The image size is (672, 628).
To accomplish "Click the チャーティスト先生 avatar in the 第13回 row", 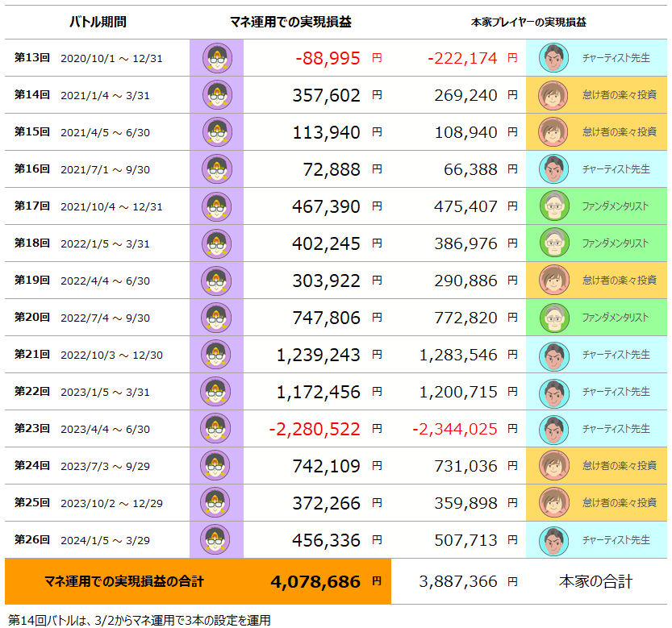I will (553, 58).
